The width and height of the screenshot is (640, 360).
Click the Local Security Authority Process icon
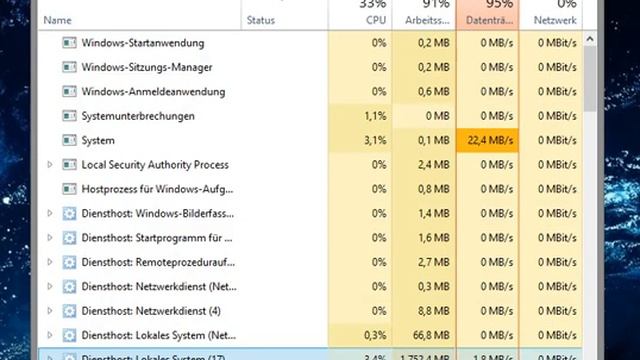coord(69,165)
